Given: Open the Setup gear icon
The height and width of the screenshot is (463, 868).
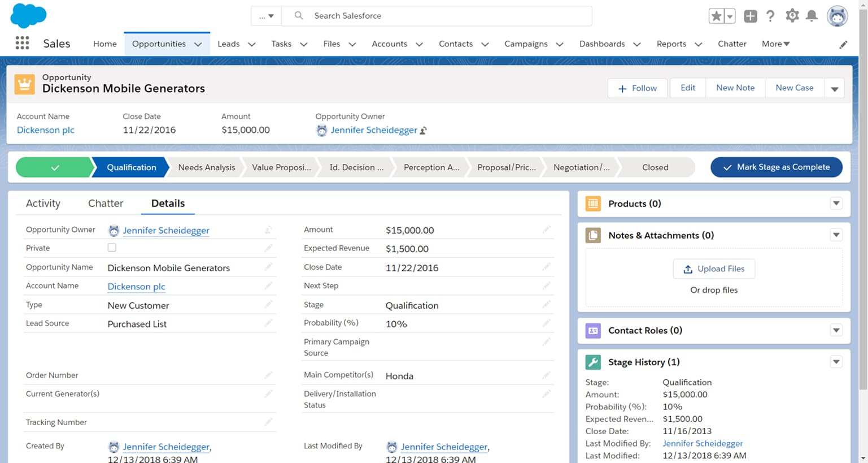Looking at the screenshot, I should pyautogui.click(x=792, y=16).
